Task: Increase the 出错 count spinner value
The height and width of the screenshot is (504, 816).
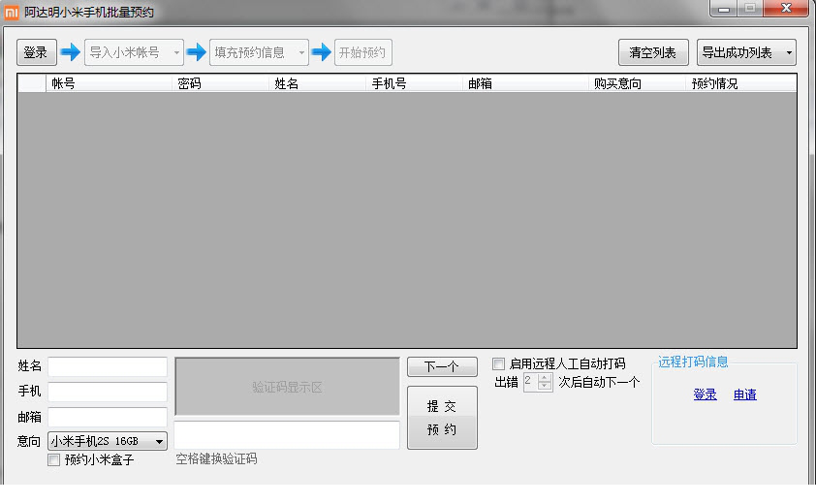Action: pos(545,378)
